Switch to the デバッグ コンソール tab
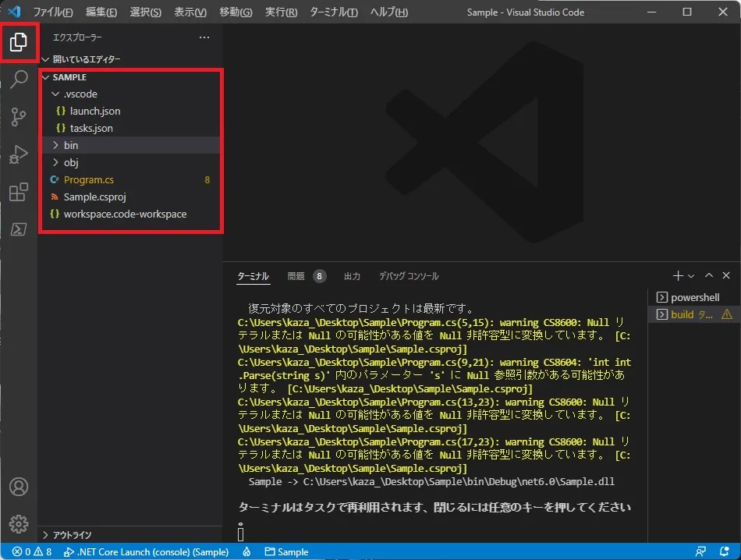The height and width of the screenshot is (560, 741). pyautogui.click(x=409, y=276)
